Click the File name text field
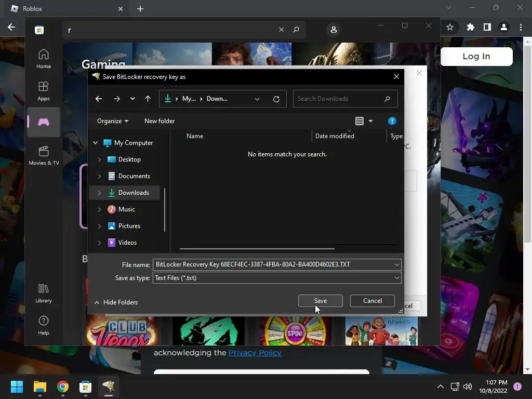 273,264
